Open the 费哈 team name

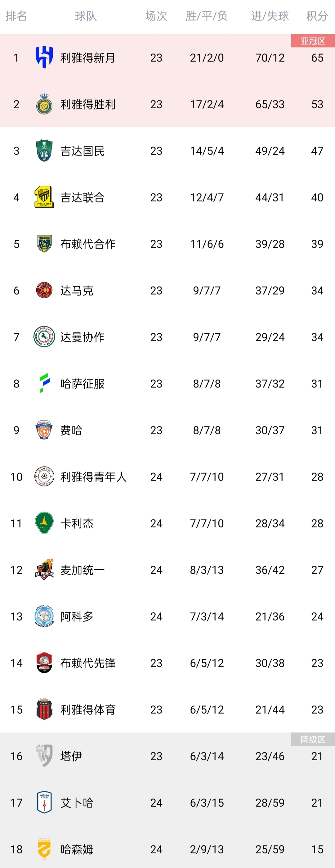(x=71, y=430)
